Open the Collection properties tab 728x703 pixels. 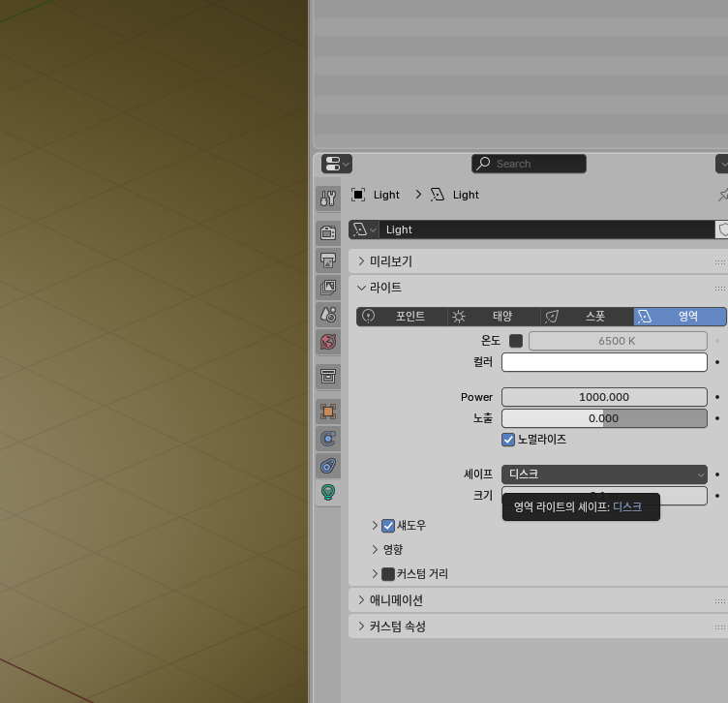(x=328, y=376)
